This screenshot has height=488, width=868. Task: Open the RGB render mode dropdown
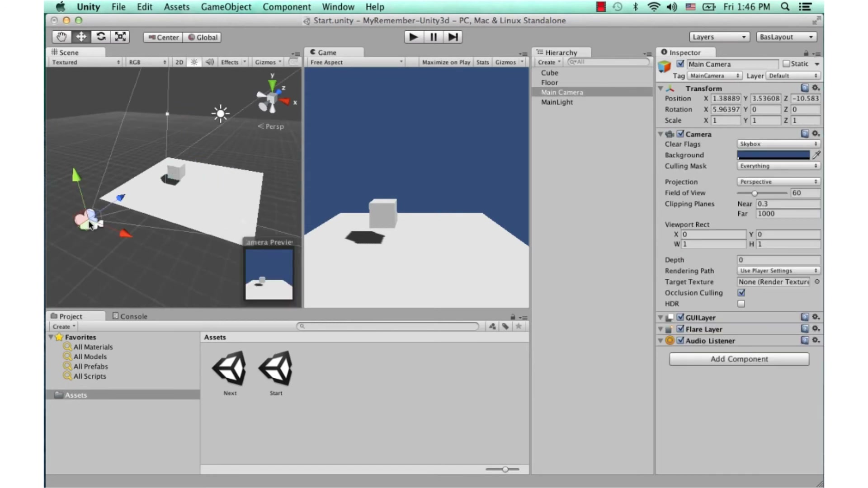147,62
